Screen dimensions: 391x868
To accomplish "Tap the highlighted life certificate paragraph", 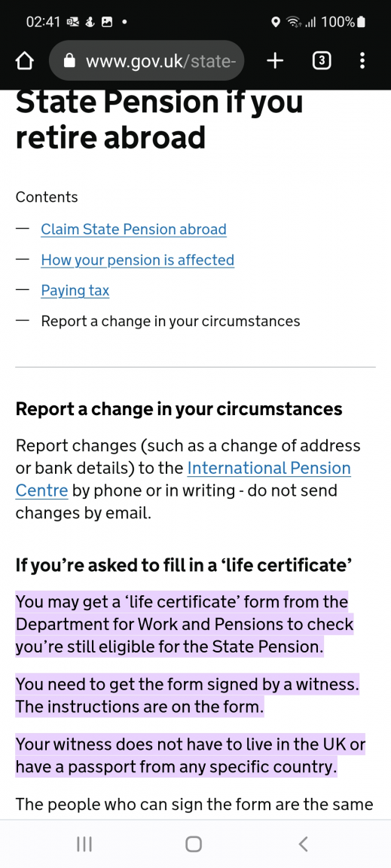I will pos(185,624).
